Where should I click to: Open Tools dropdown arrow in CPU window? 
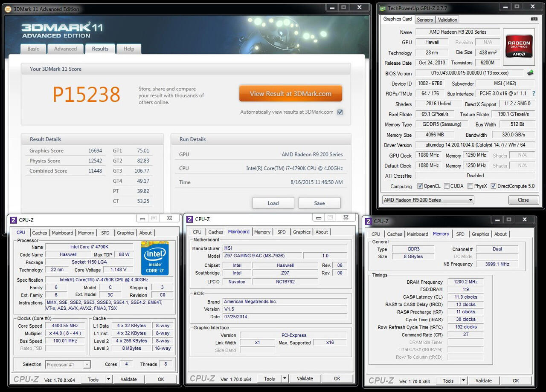(108, 379)
